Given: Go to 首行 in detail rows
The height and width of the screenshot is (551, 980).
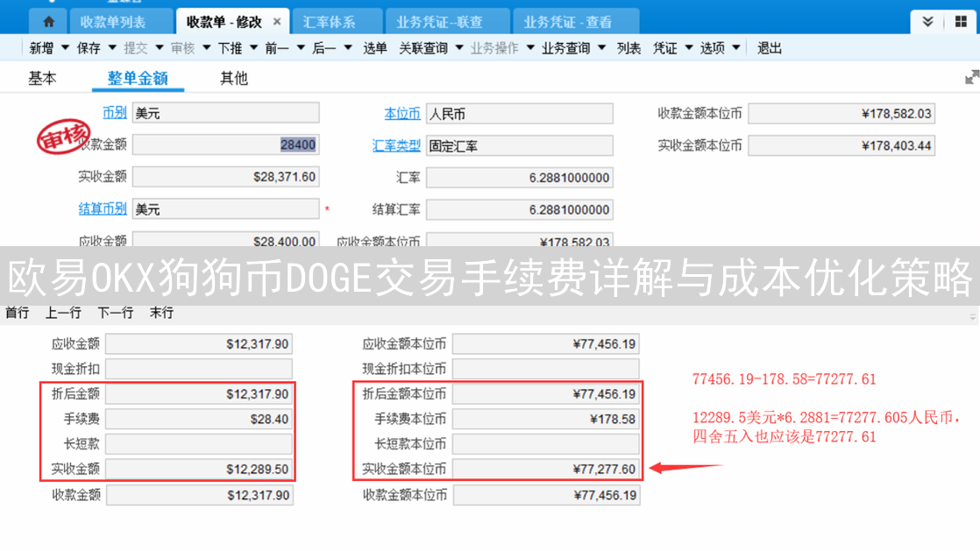Looking at the screenshot, I should (18, 313).
